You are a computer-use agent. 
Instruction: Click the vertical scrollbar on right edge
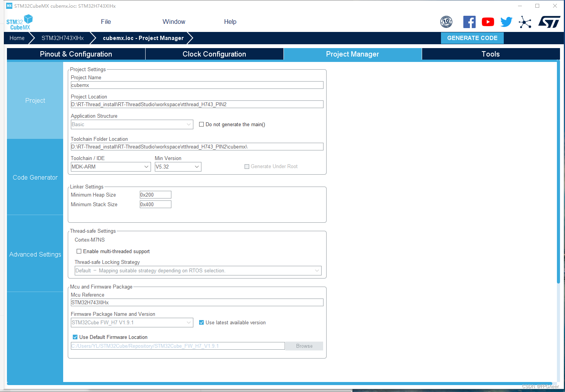(558, 172)
